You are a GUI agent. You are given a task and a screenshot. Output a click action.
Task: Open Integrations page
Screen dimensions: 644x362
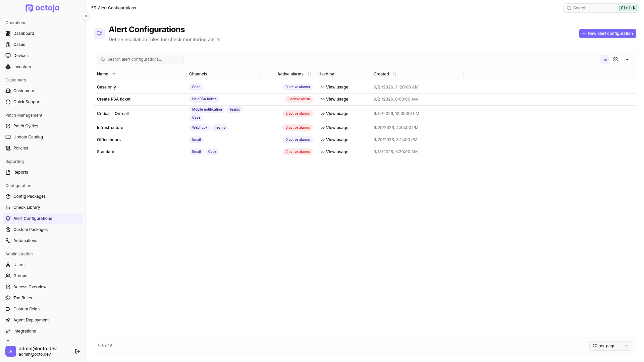click(x=43, y=331)
